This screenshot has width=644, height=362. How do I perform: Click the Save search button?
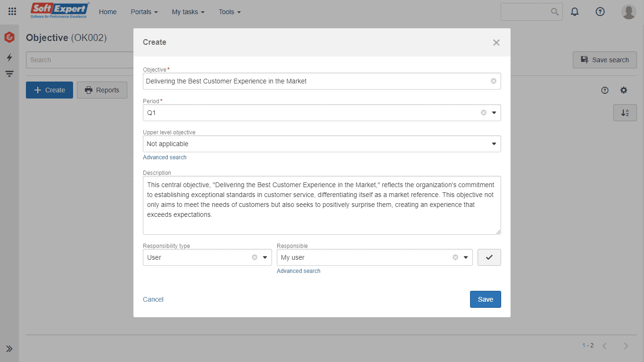605,60
